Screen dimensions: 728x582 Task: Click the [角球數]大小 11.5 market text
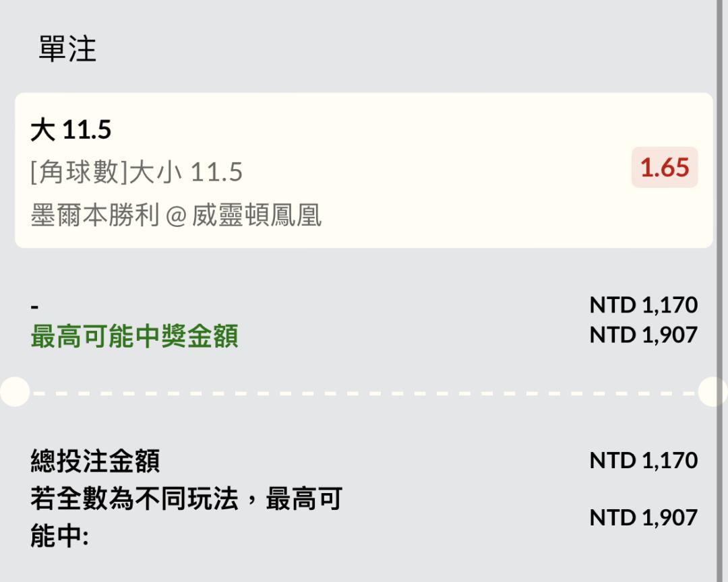click(x=137, y=172)
